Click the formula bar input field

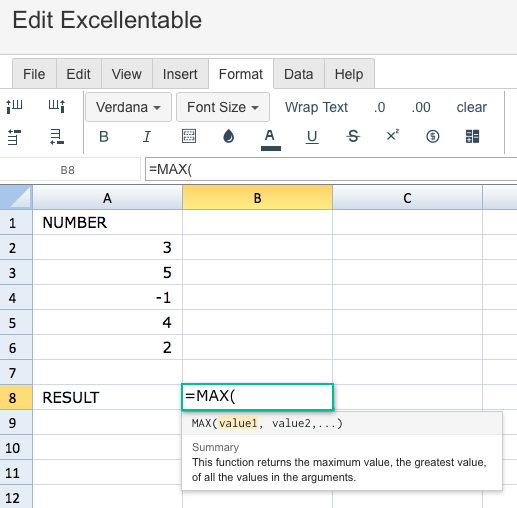[331, 169]
